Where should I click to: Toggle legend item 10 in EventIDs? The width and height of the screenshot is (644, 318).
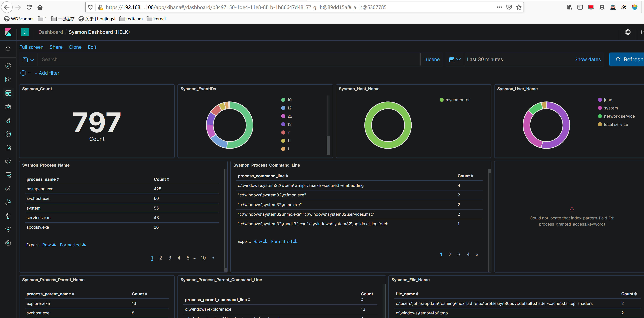(x=289, y=100)
